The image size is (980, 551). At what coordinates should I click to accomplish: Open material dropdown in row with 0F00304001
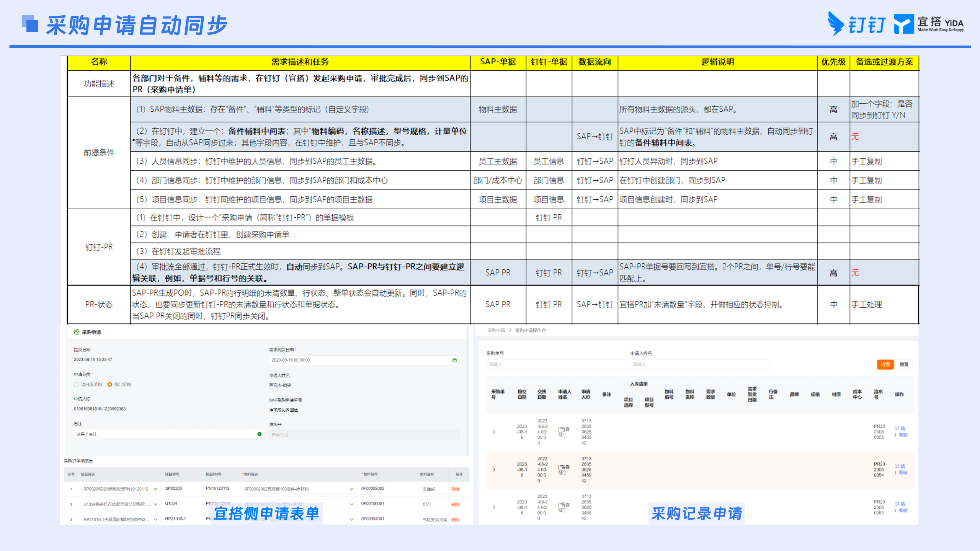pyautogui.click(x=299, y=519)
